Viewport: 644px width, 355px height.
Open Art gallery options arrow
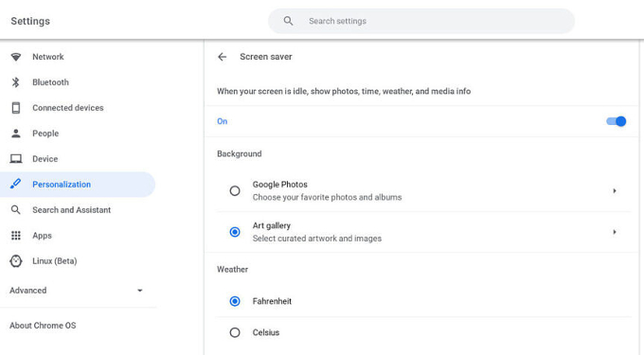pos(615,232)
